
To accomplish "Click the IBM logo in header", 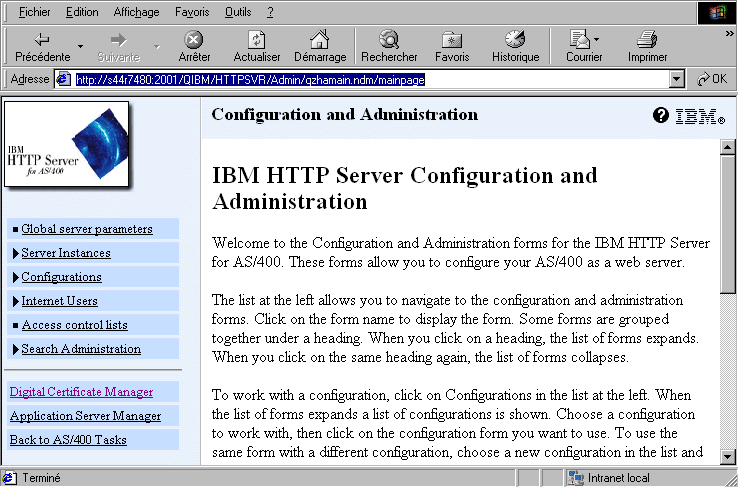I will point(700,116).
